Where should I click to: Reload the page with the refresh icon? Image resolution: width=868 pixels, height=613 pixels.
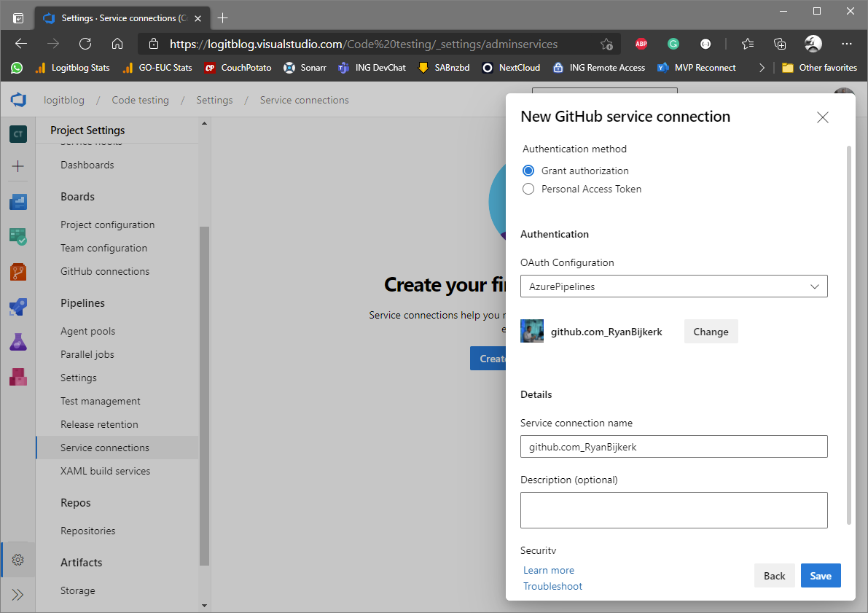[x=85, y=44]
